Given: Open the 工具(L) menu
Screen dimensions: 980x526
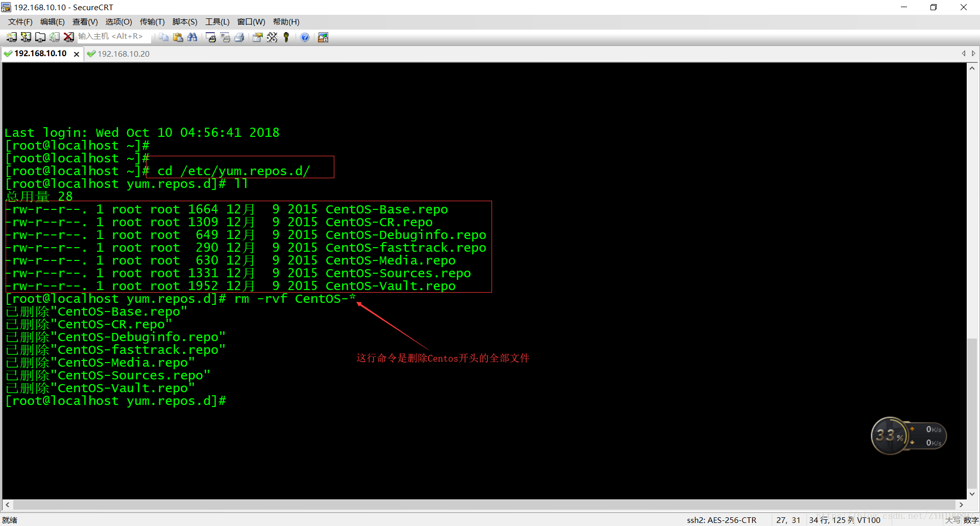Looking at the screenshot, I should pos(217,21).
